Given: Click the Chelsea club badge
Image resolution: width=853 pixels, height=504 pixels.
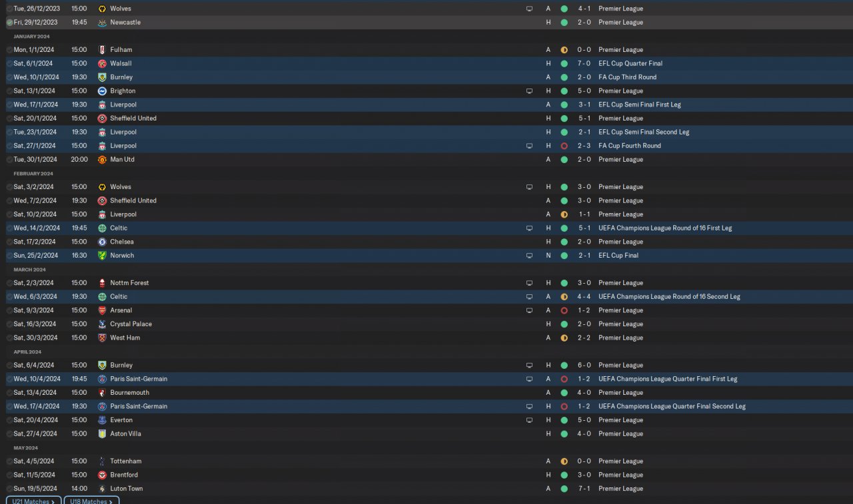Looking at the screenshot, I should (x=102, y=242).
